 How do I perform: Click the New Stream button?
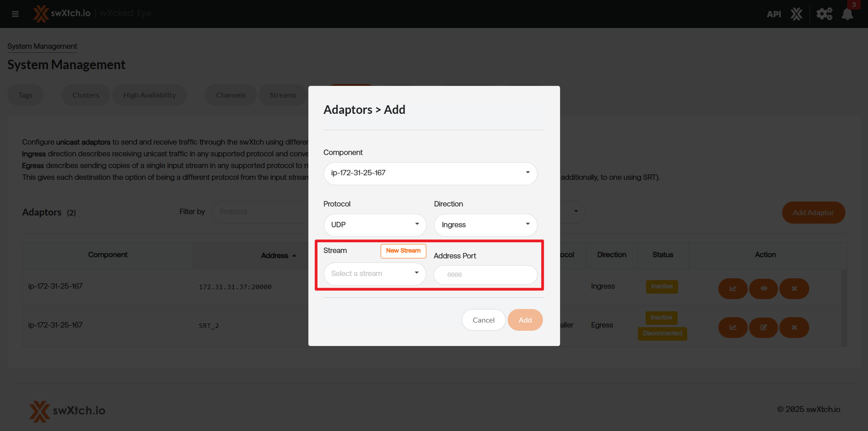pyautogui.click(x=403, y=251)
